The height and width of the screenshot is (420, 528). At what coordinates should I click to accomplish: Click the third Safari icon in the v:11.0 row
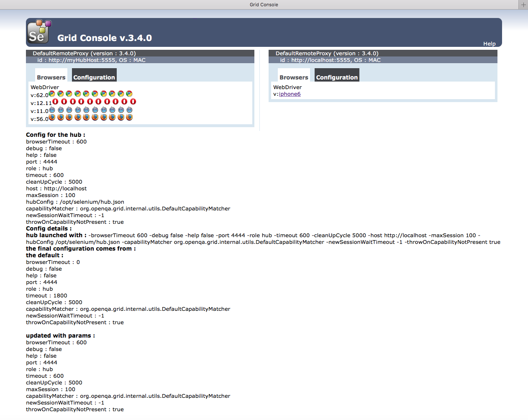(x=69, y=110)
